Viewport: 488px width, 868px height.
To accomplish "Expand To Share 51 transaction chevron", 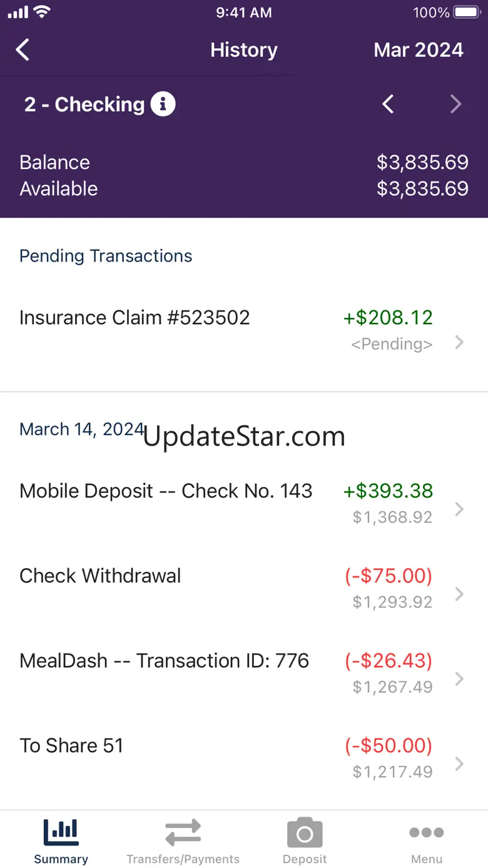I will point(459,764).
